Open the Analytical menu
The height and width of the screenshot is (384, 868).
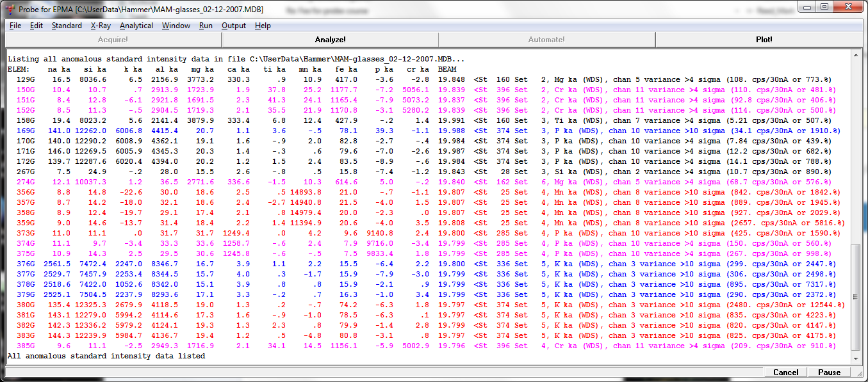(x=136, y=26)
